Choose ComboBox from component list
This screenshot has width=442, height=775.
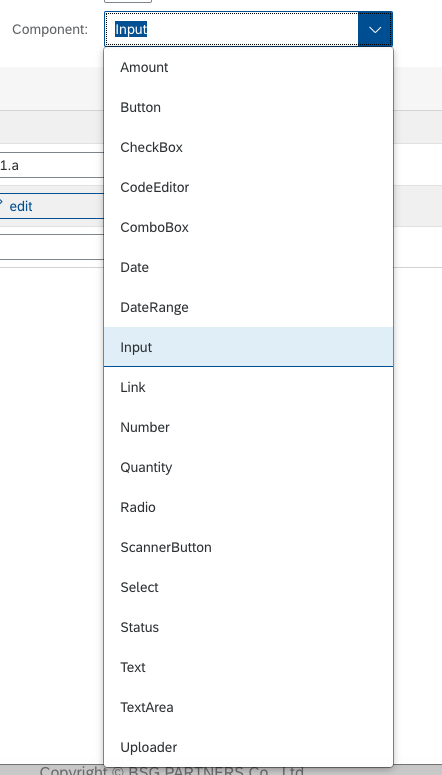[248, 227]
